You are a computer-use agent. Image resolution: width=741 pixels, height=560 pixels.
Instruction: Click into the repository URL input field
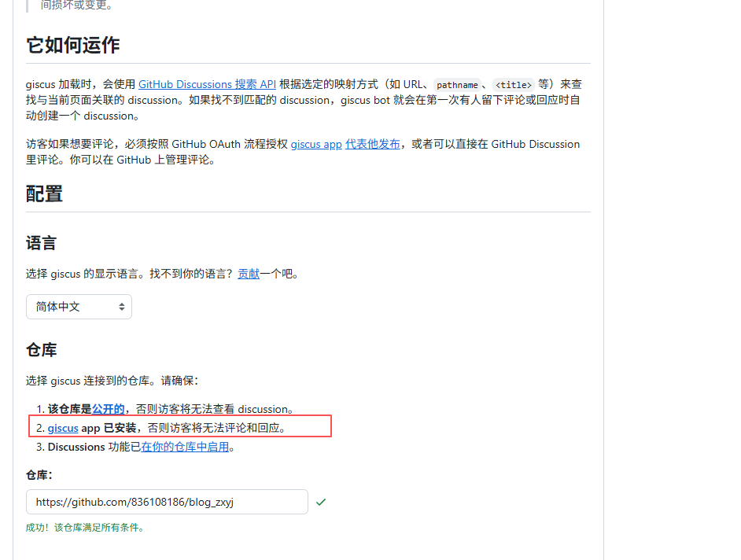[167, 502]
